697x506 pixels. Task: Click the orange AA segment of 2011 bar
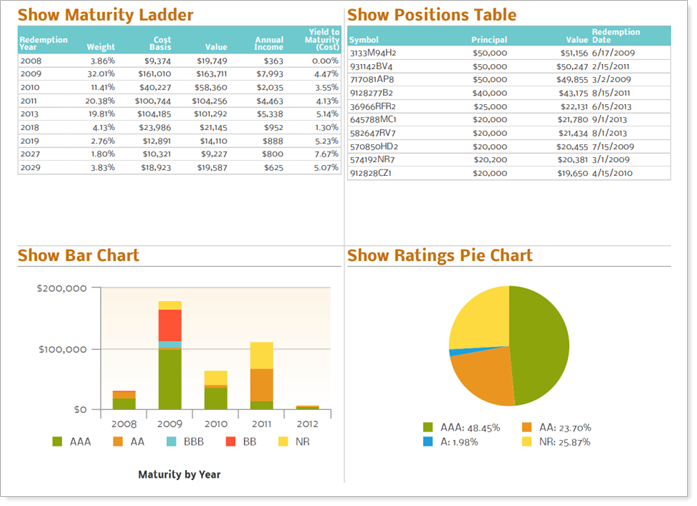[x=262, y=385]
